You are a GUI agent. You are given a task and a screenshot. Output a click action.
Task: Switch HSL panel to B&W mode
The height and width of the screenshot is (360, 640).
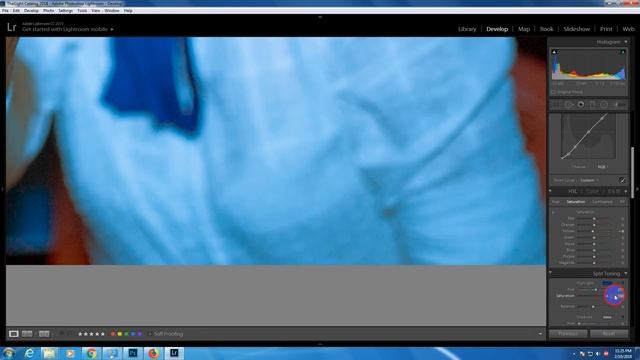(x=614, y=191)
